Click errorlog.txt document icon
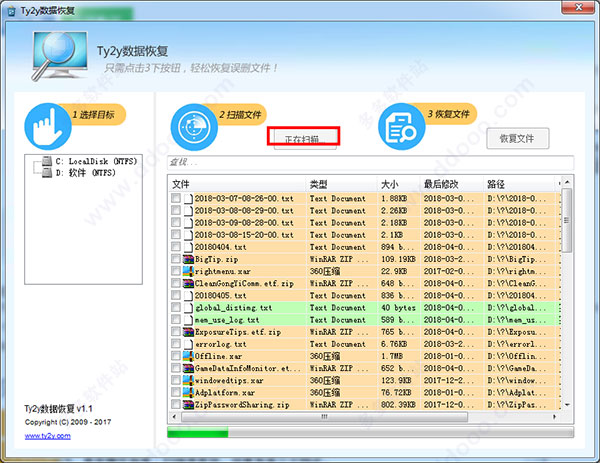600x463 pixels. click(188, 344)
